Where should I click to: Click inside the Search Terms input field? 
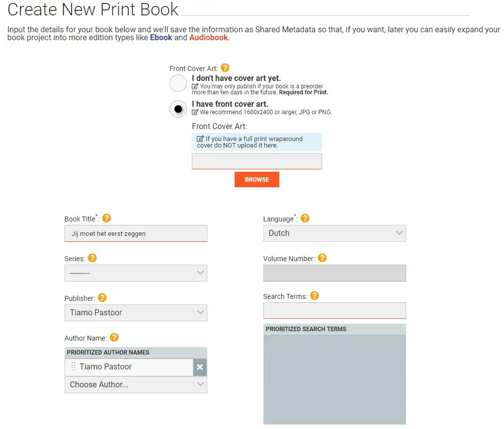335,310
